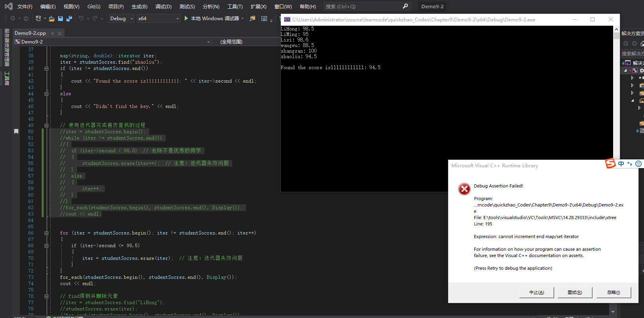Open the 调试(D) menu

click(x=163, y=7)
